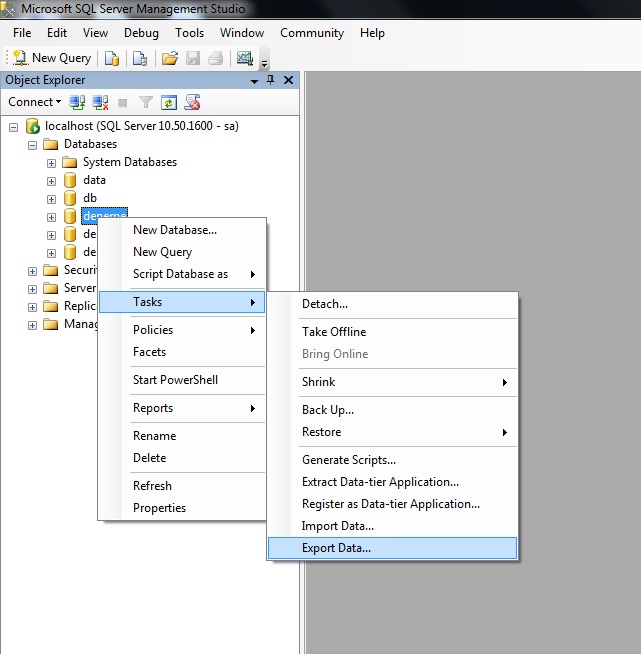
Task: Click the Save disk icon
Action: [x=193, y=58]
